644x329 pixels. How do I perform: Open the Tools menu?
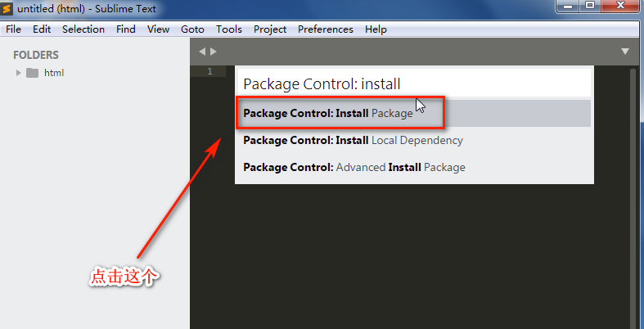tap(229, 29)
